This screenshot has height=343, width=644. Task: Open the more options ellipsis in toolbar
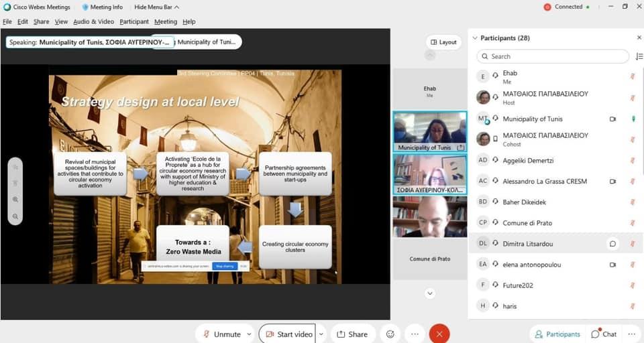coord(415,334)
